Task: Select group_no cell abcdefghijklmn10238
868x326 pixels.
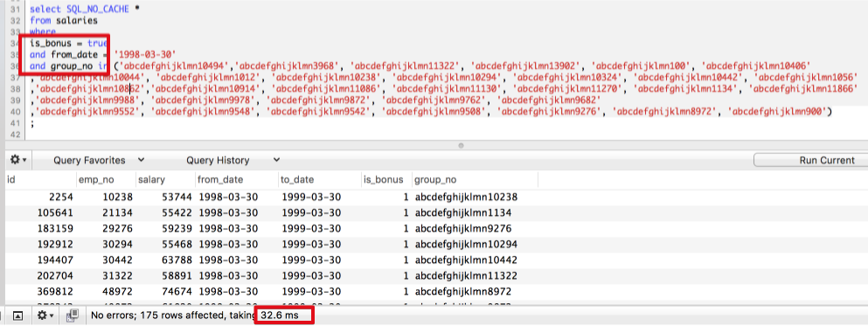Action: (x=466, y=197)
